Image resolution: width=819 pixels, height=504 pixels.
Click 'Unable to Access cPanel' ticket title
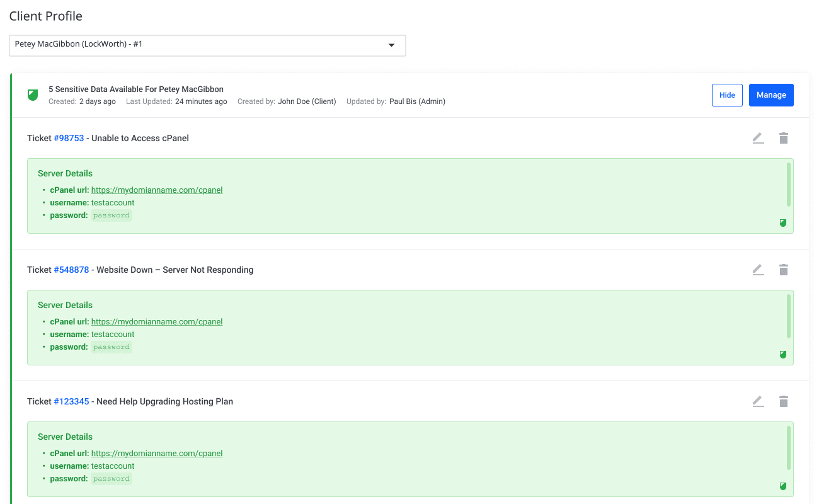[x=140, y=138]
